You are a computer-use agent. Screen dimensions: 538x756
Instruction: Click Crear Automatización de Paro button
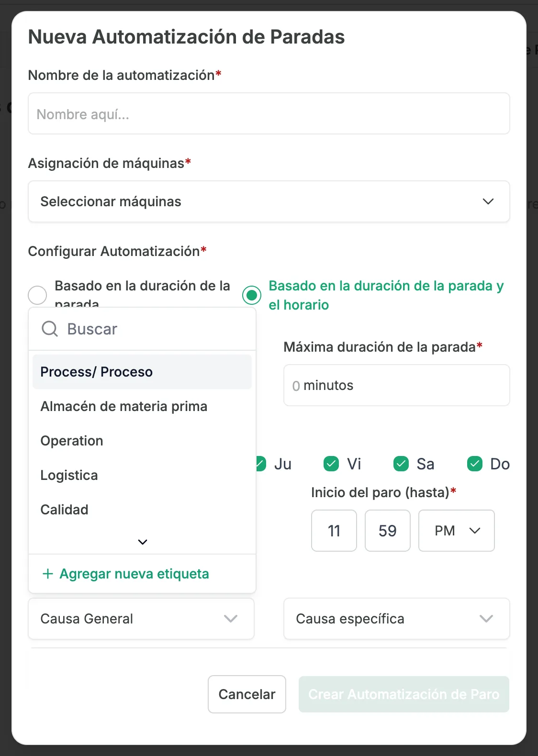tap(404, 694)
